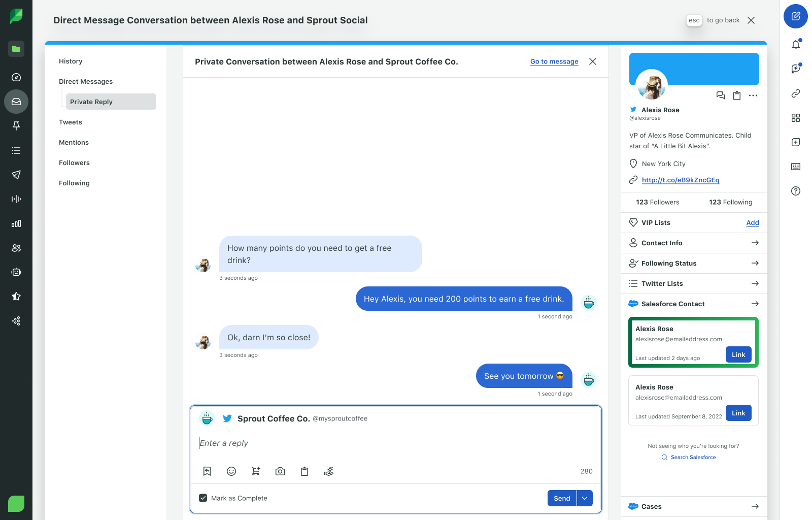Open the list feed icon in sidebar
The width and height of the screenshot is (812, 520).
tap(16, 150)
